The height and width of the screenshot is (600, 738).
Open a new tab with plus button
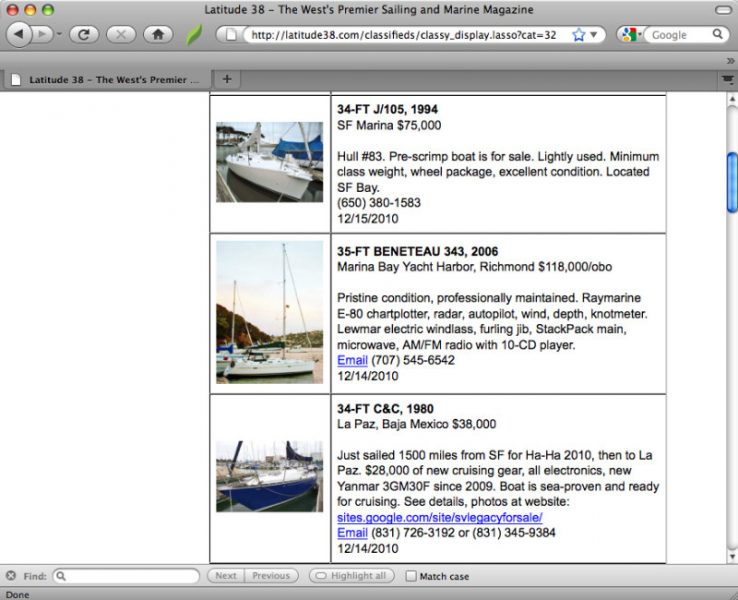[227, 79]
